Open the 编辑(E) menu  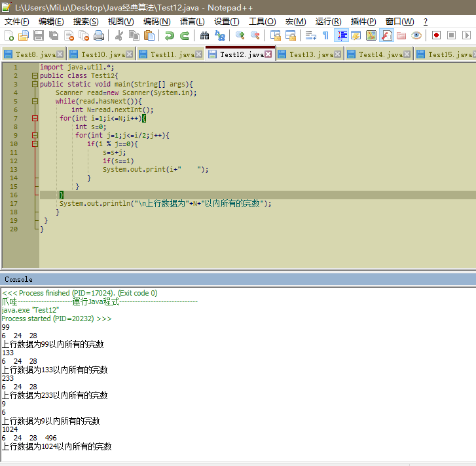point(51,22)
